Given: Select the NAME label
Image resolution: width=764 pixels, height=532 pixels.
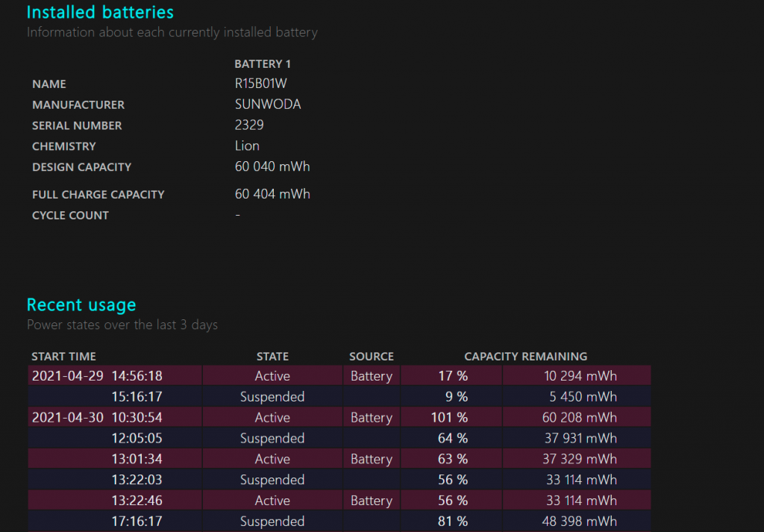Looking at the screenshot, I should point(49,84).
